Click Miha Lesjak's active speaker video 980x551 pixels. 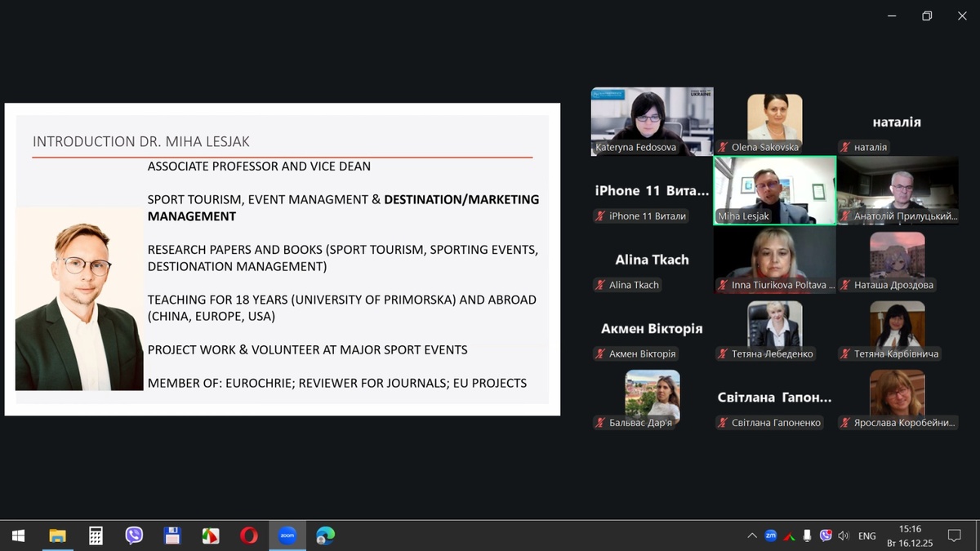point(774,189)
